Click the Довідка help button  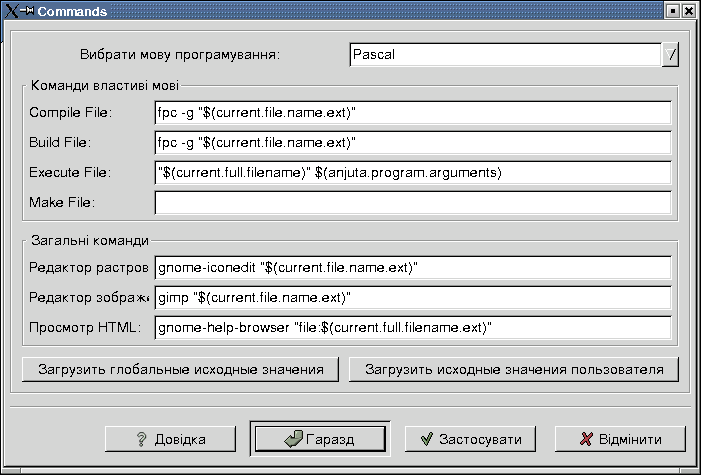tap(170, 439)
